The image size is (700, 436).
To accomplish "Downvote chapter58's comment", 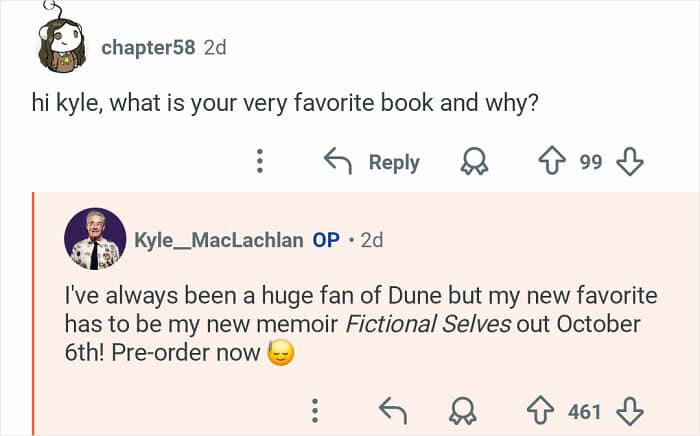I will tap(629, 162).
